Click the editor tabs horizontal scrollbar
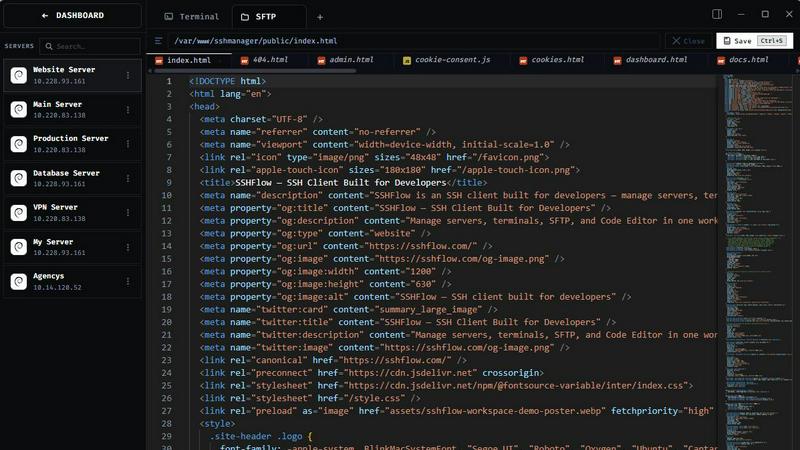 coord(255,71)
